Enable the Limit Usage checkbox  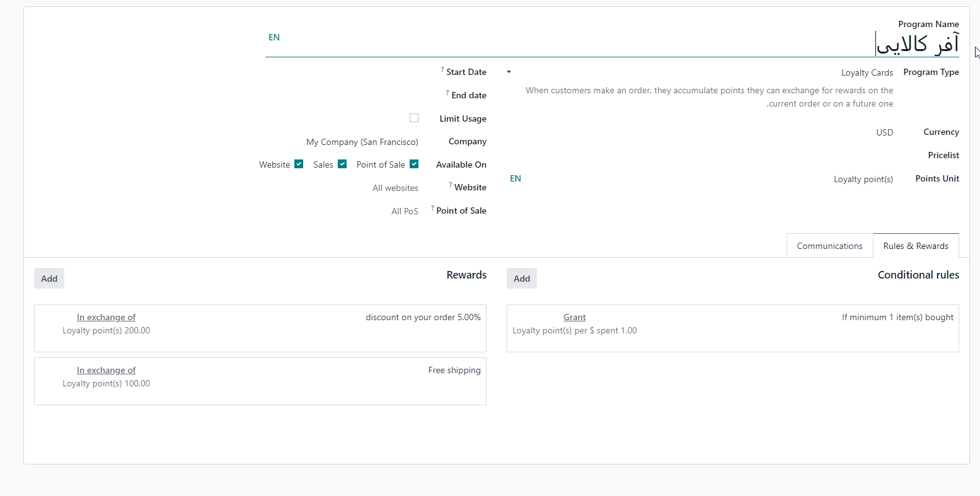pos(414,118)
